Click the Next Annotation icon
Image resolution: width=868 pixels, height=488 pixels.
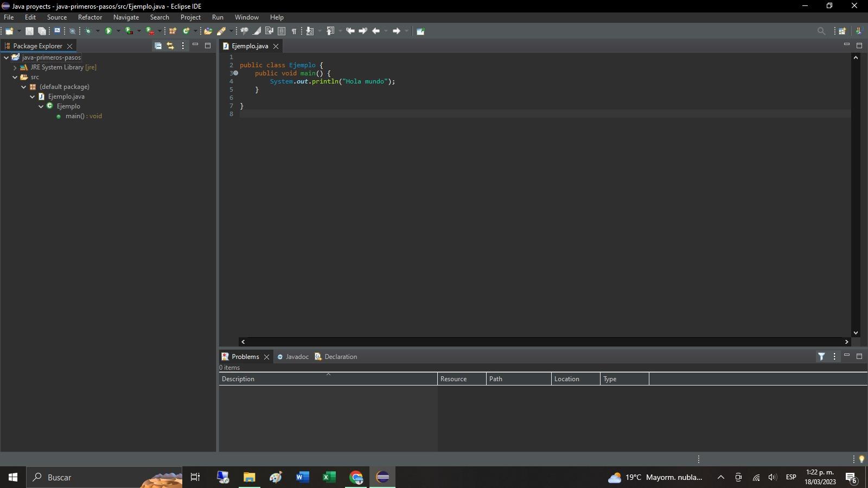click(x=310, y=31)
